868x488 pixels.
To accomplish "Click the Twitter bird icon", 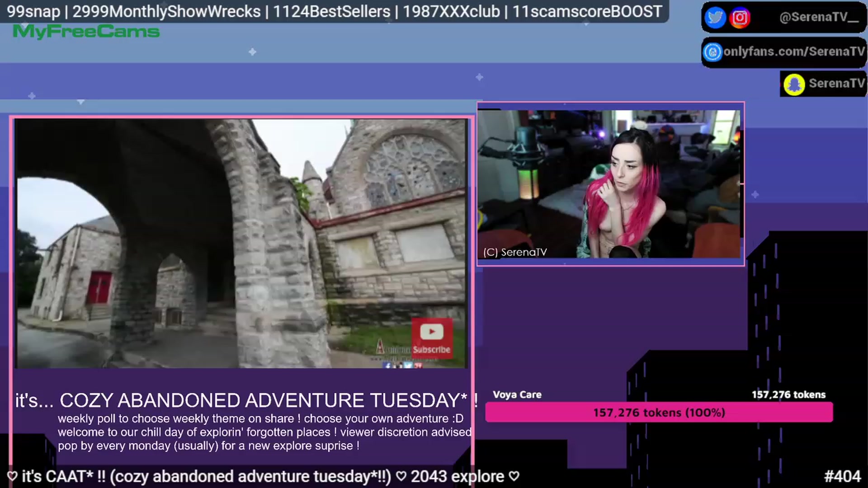I will (x=715, y=18).
